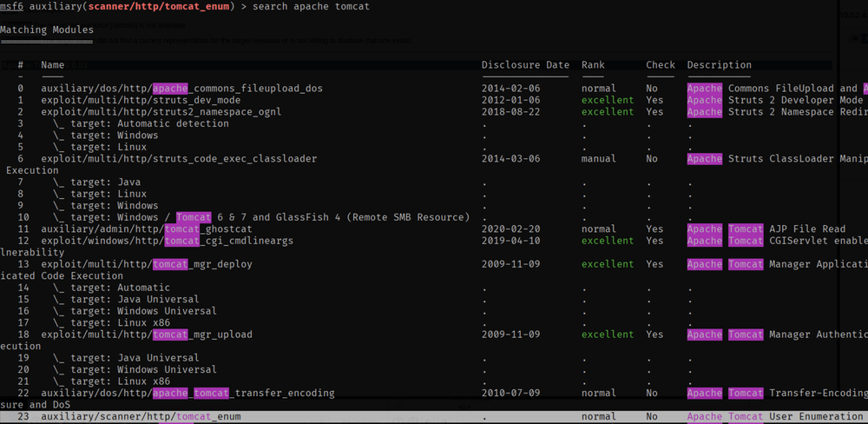Click 'Apache Tomcat AJP File Read' description
The image size is (868, 424).
click(x=766, y=229)
